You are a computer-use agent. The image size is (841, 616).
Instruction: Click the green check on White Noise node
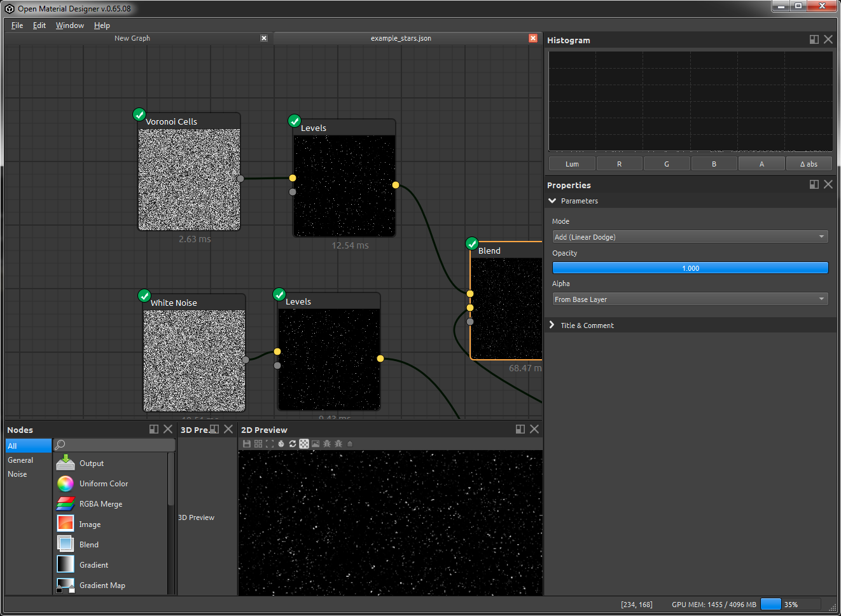(144, 296)
